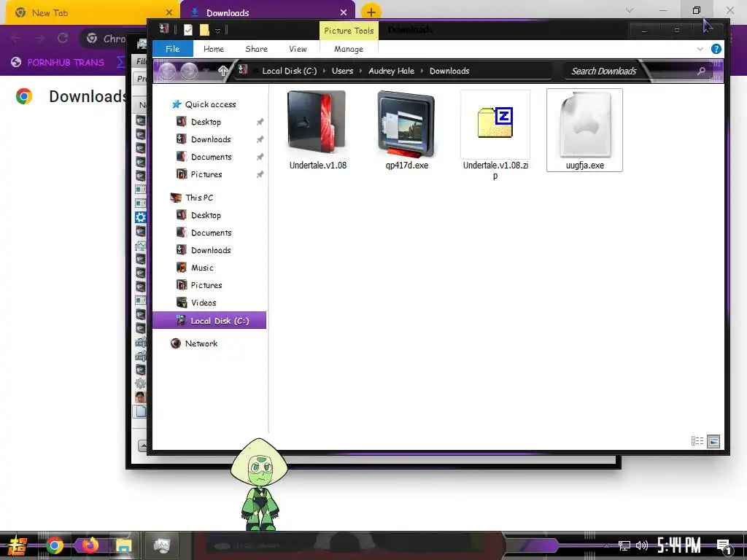Open the Manage ribbon tab
The image size is (747, 560).
pyautogui.click(x=349, y=49)
